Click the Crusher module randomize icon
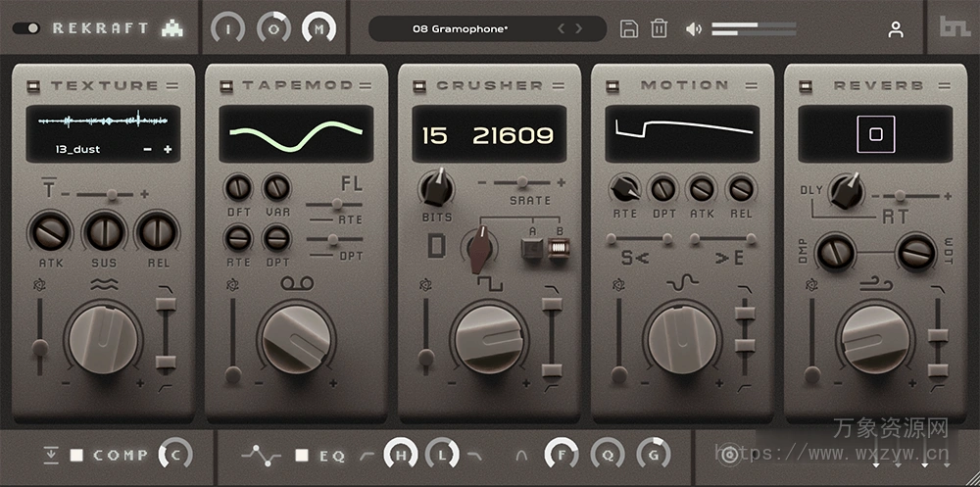980x487 pixels. (x=425, y=285)
